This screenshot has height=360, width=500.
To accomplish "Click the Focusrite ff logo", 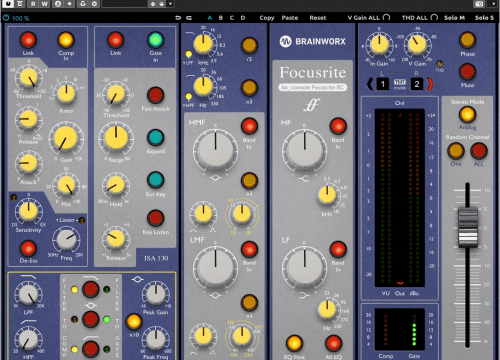I will (312, 105).
